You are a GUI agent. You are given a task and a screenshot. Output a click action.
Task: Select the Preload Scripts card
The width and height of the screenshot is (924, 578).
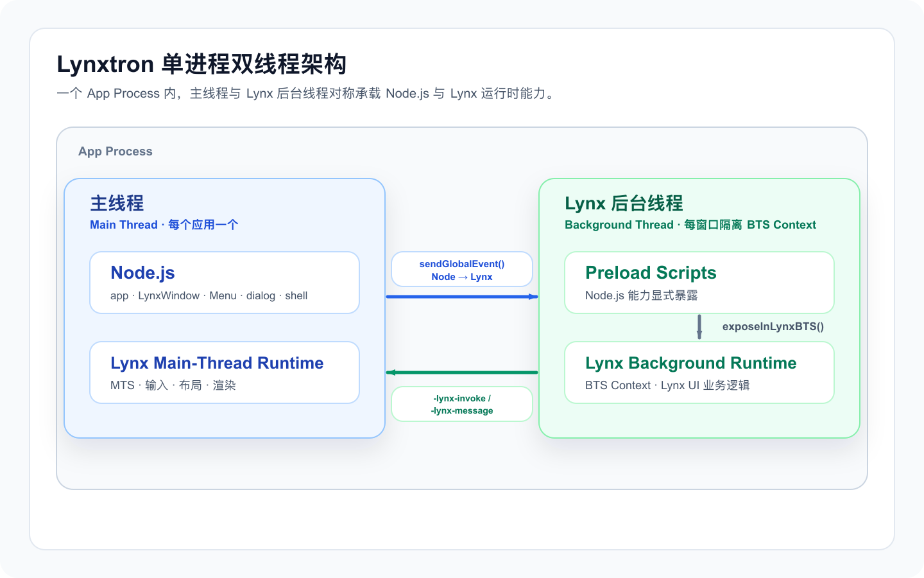pos(699,283)
